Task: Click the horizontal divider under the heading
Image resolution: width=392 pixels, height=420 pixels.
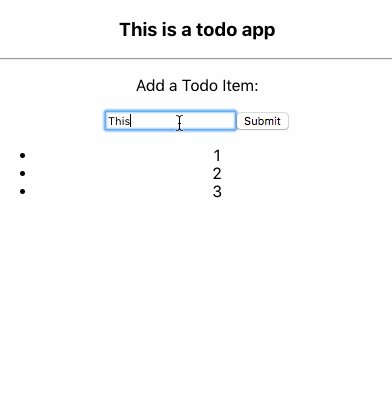Action: tap(196, 59)
